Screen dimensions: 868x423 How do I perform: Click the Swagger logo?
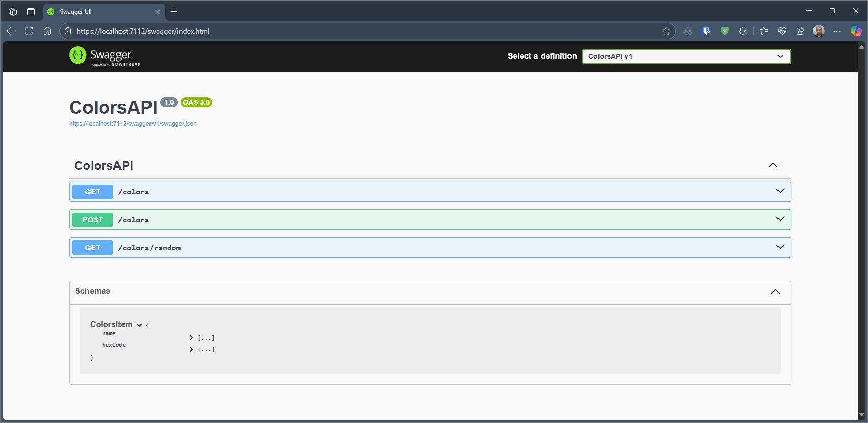pyautogui.click(x=105, y=56)
